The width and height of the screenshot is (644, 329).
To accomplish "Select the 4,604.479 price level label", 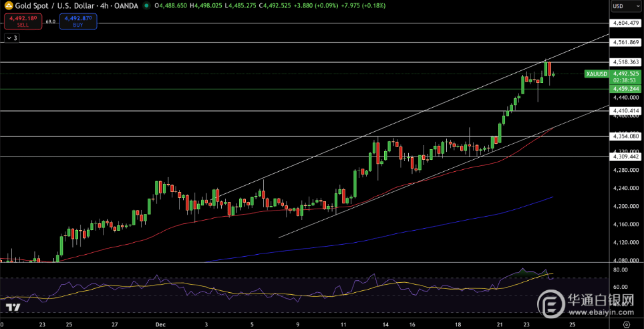I will (627, 23).
